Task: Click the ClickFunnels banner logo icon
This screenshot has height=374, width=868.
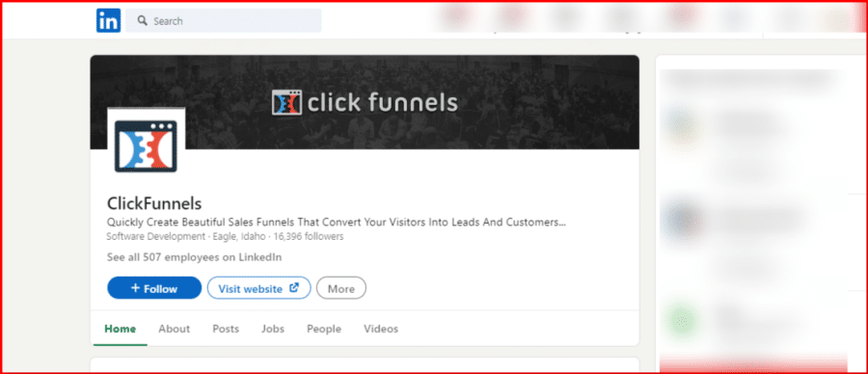Action: pos(286,103)
